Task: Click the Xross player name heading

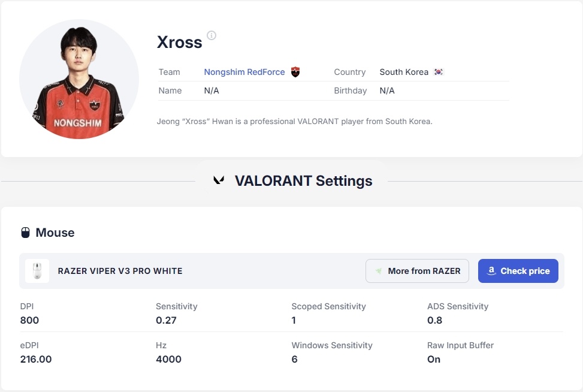Action: pyautogui.click(x=179, y=42)
